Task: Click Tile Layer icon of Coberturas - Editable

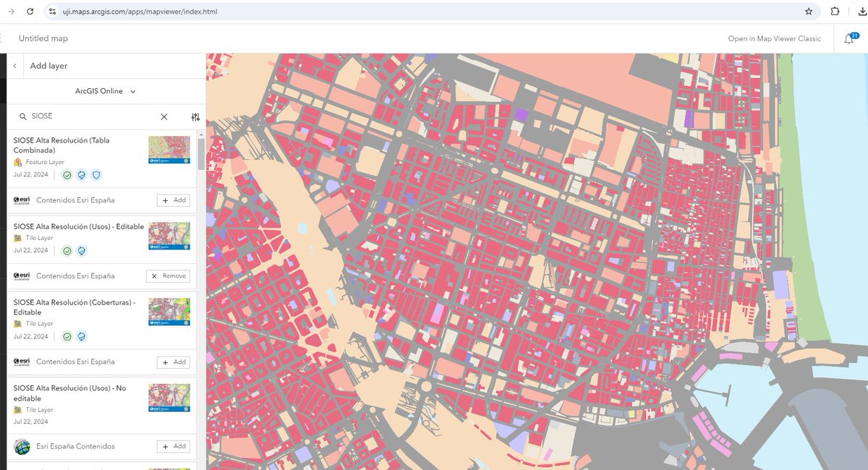Action: click(x=18, y=323)
